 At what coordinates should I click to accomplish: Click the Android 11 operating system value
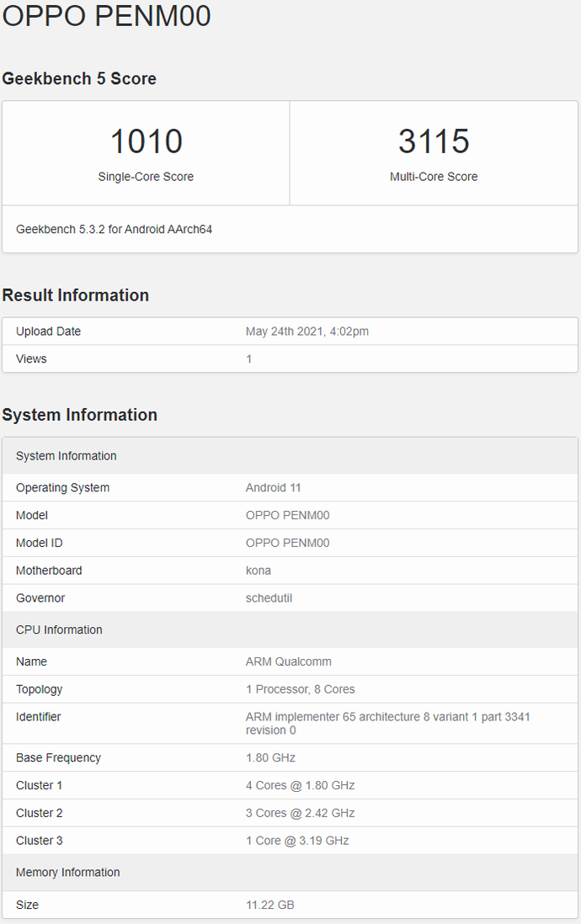tap(274, 487)
